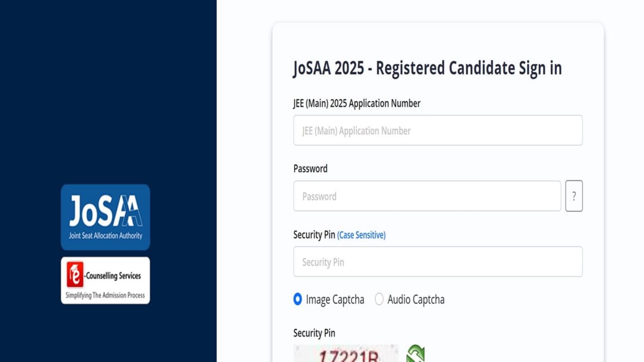The height and width of the screenshot is (362, 644).
Task: Click the red e icon in Counselling logo
Action: (x=75, y=275)
